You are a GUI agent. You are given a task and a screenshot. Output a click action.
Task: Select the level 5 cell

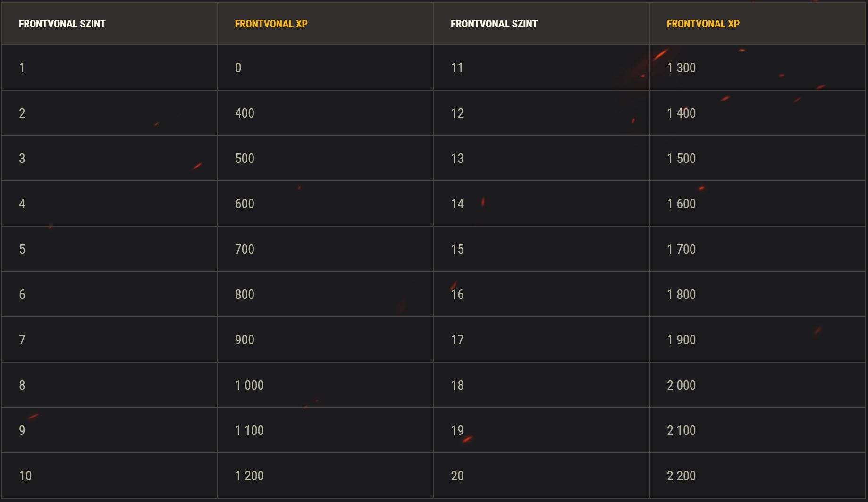pos(110,249)
